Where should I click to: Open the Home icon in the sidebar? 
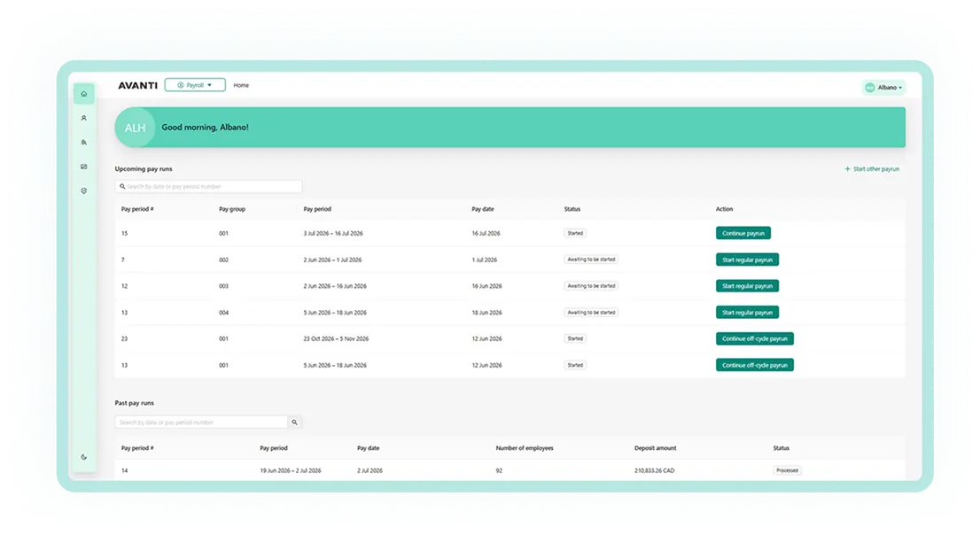pos(84,94)
